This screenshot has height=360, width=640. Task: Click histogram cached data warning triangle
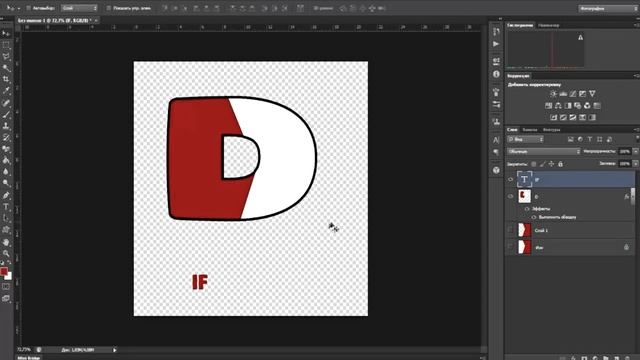point(580,38)
